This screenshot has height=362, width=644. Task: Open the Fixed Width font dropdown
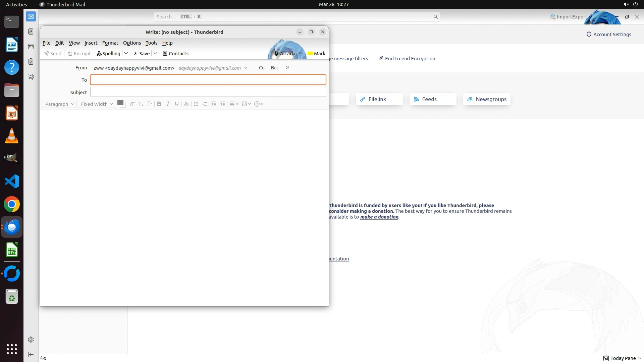pyautogui.click(x=97, y=104)
